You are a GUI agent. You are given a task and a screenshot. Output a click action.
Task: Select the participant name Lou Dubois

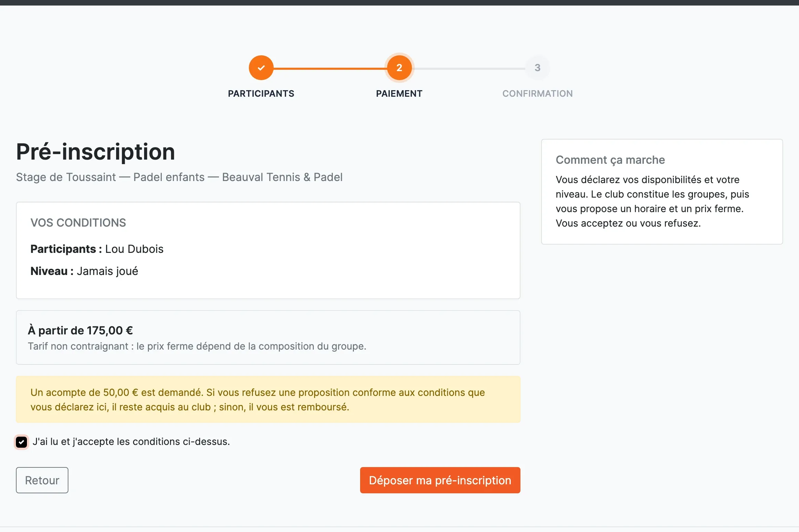(134, 249)
